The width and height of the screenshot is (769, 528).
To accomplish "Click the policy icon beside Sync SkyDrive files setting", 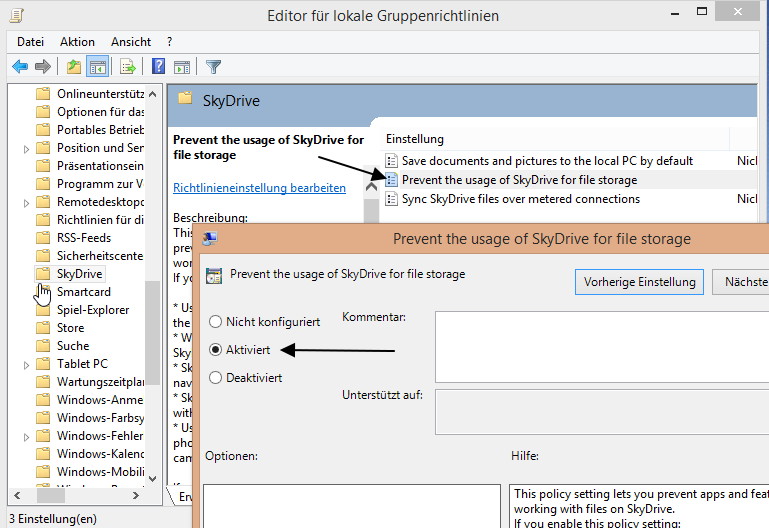I will click(391, 199).
